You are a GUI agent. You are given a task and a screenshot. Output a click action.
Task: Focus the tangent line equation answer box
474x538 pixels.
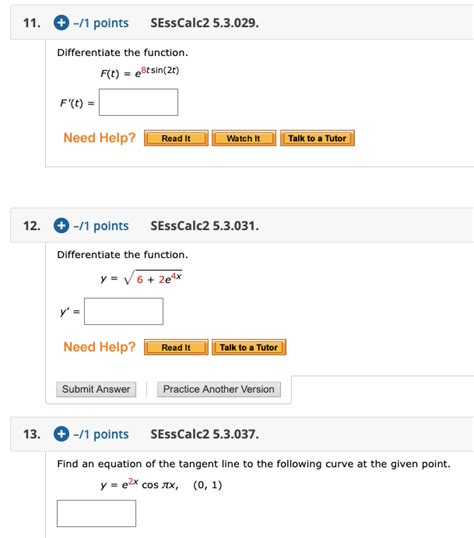point(96,513)
